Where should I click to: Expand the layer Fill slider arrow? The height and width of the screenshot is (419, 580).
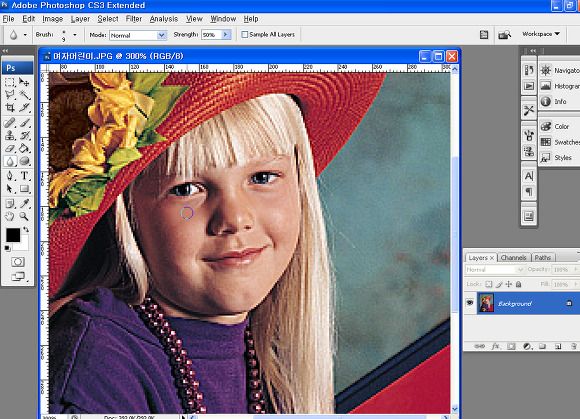click(576, 284)
